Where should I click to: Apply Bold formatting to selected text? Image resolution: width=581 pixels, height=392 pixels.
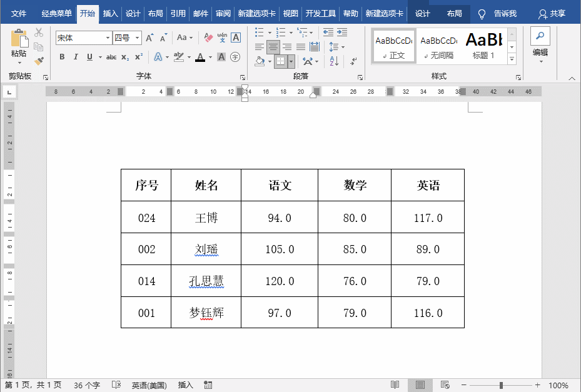click(63, 57)
